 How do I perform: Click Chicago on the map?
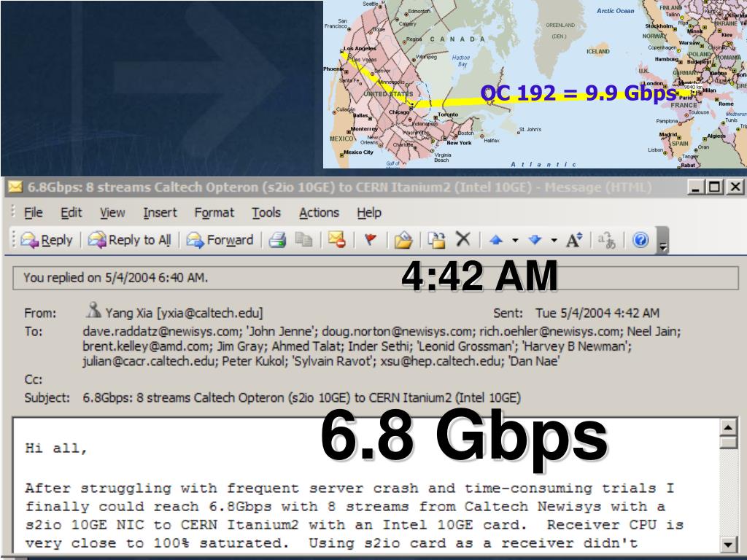399,112
